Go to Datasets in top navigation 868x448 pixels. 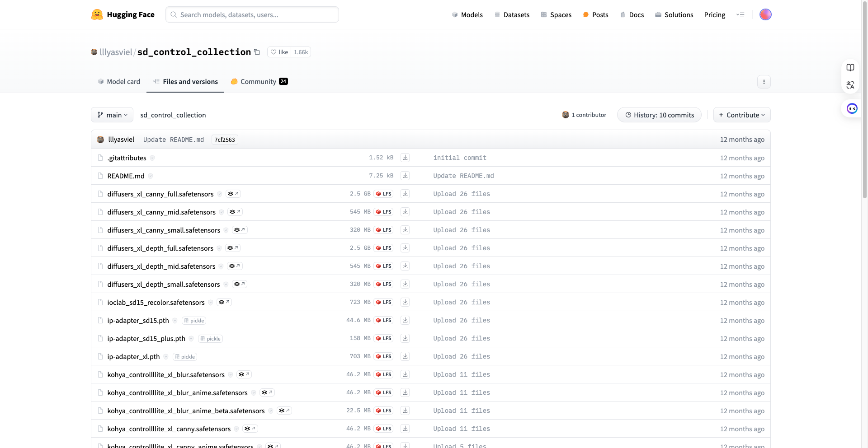tap(512, 14)
